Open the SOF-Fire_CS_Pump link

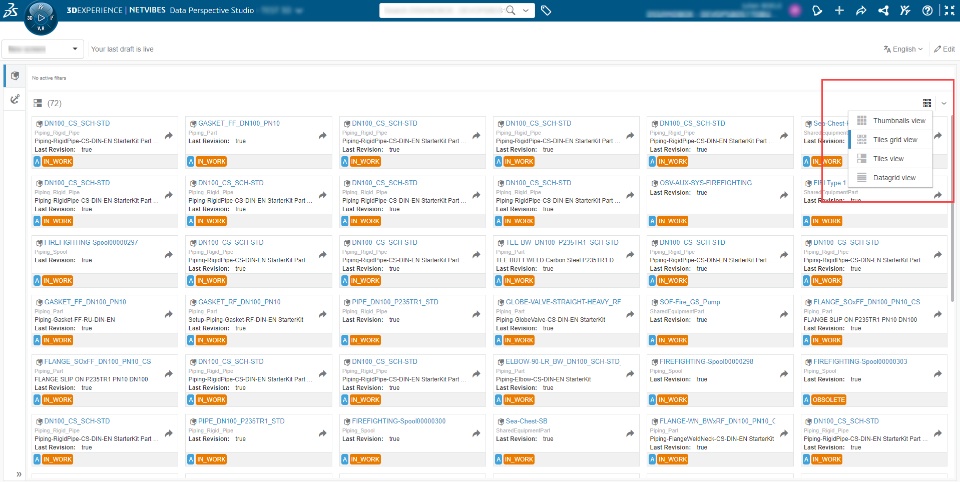[x=689, y=302]
